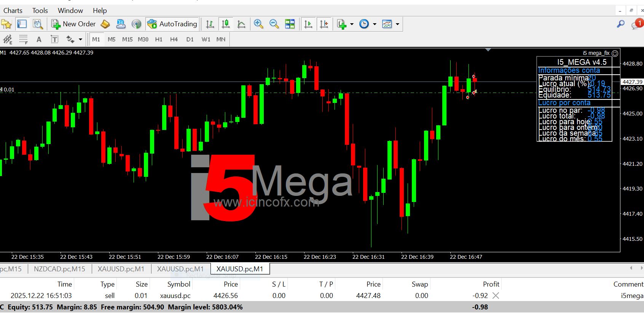Sort trades by the Profit column header

491,284
